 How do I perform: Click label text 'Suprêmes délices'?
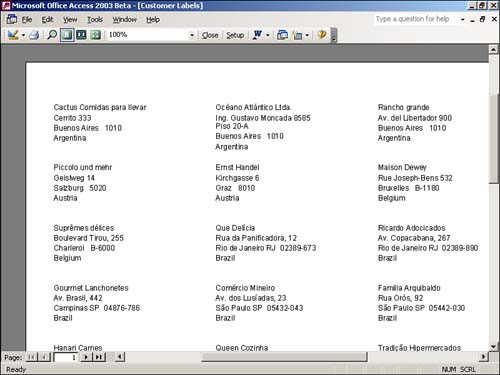pyautogui.click(x=84, y=228)
